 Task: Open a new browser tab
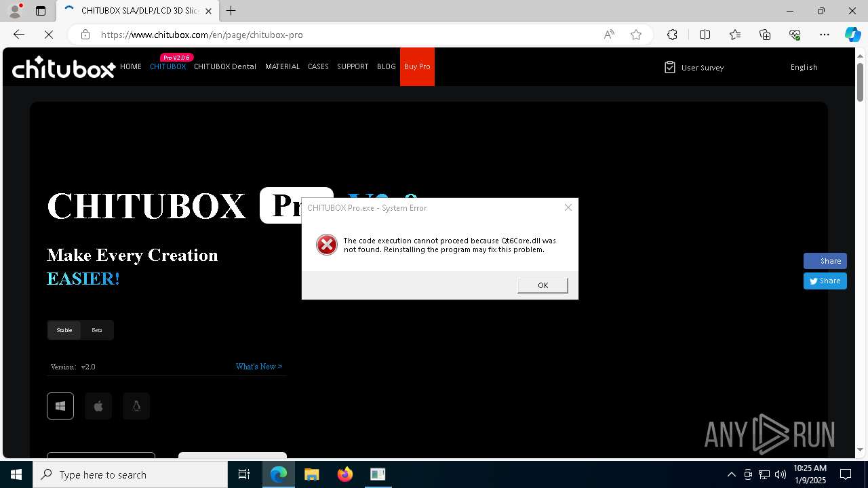tap(231, 11)
